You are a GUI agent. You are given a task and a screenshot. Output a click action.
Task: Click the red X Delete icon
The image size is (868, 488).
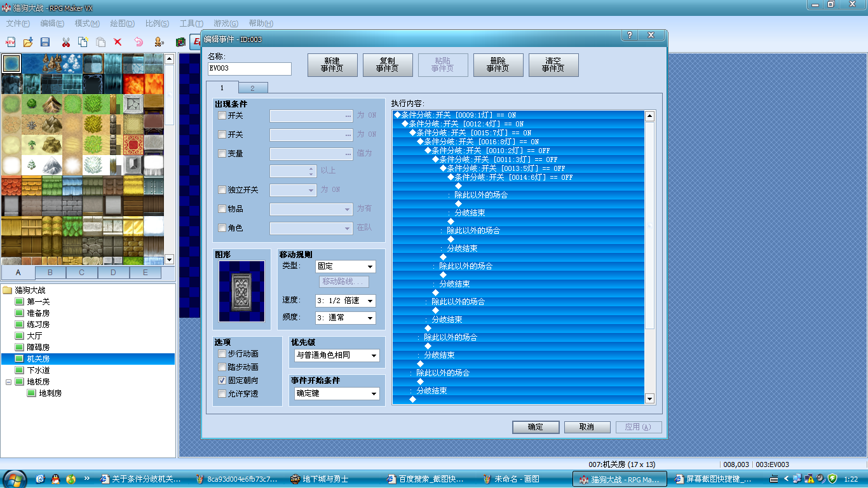pyautogui.click(x=118, y=42)
